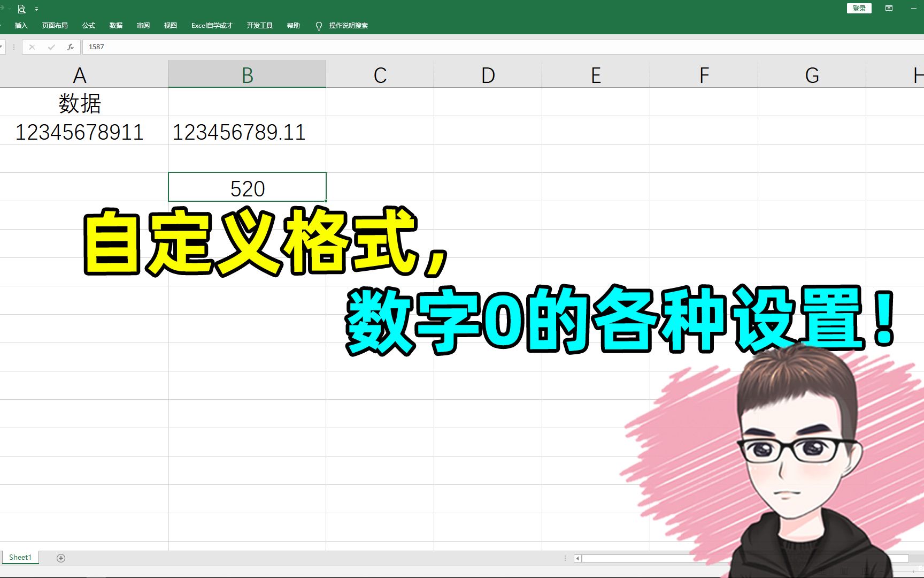924x578 pixels.
Task: Open the ribbon display options icon
Action: pyautogui.click(x=889, y=8)
